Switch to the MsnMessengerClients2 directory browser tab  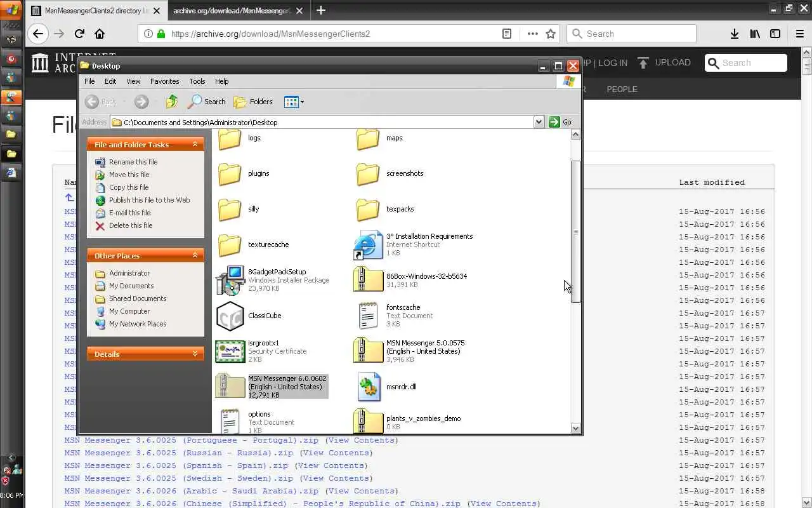96,10
